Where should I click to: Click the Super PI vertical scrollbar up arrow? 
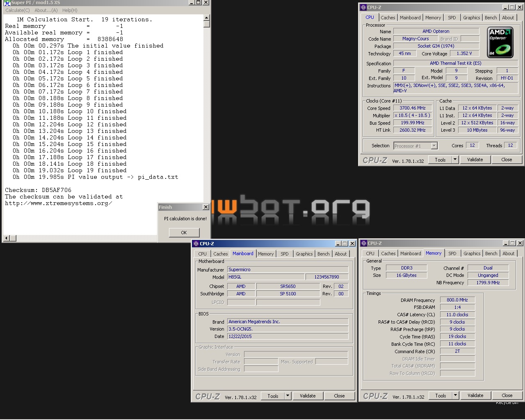tap(207, 18)
